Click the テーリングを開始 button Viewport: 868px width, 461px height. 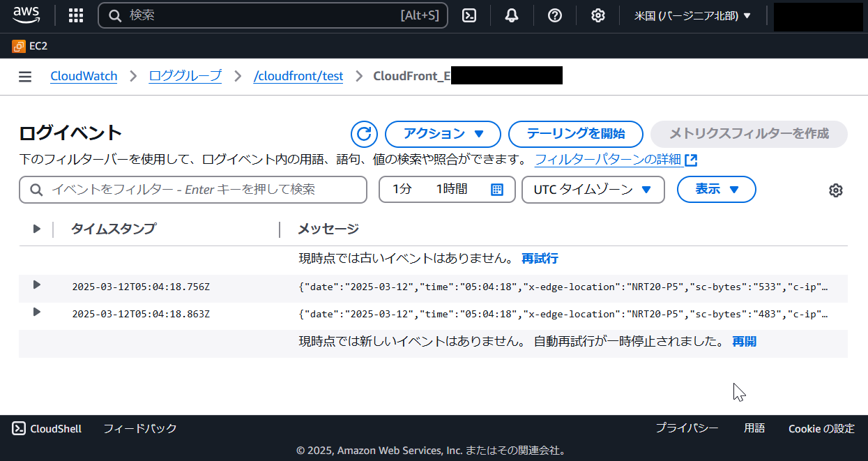pyautogui.click(x=575, y=134)
